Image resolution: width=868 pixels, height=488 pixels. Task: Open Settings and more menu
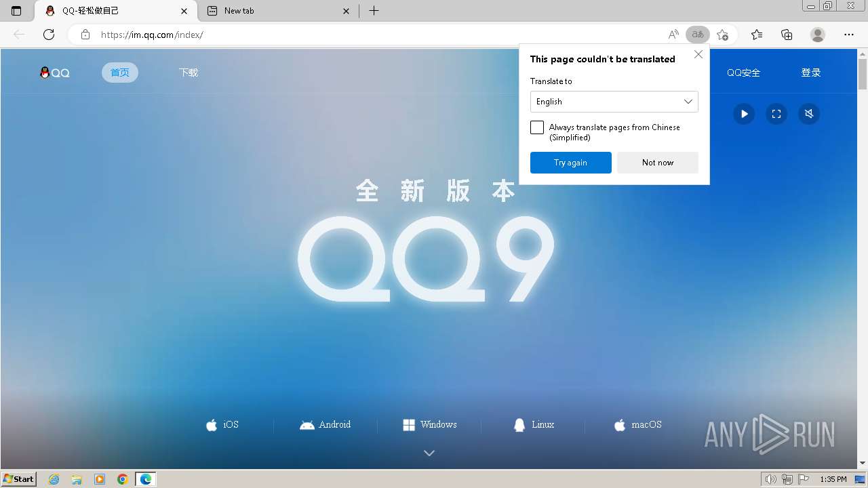tap(849, 35)
